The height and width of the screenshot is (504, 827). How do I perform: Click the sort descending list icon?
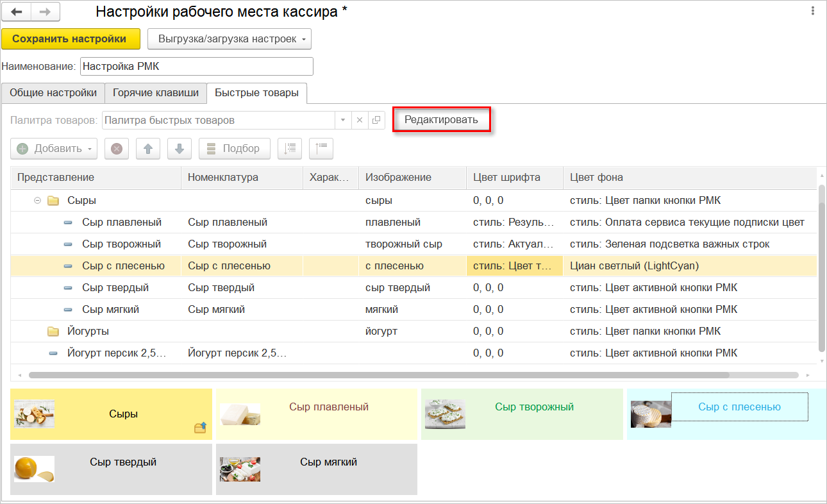pos(321,149)
